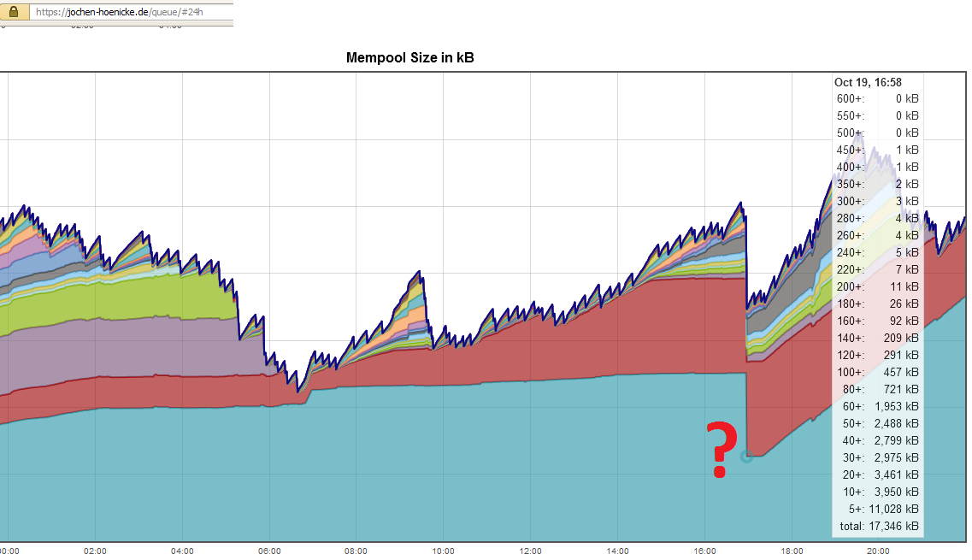
Task: Click the 14:00 x-axis time label
Action: (617, 551)
